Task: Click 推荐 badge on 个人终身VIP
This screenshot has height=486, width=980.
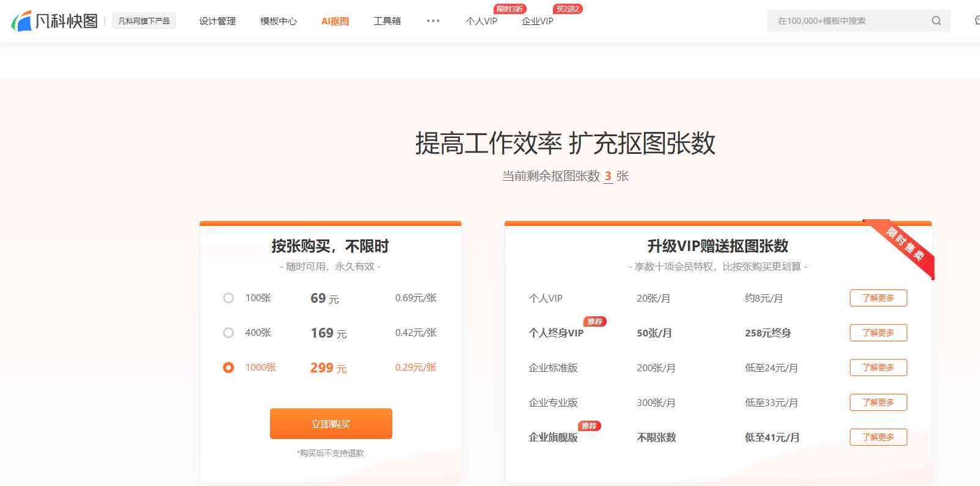Action: [x=595, y=321]
